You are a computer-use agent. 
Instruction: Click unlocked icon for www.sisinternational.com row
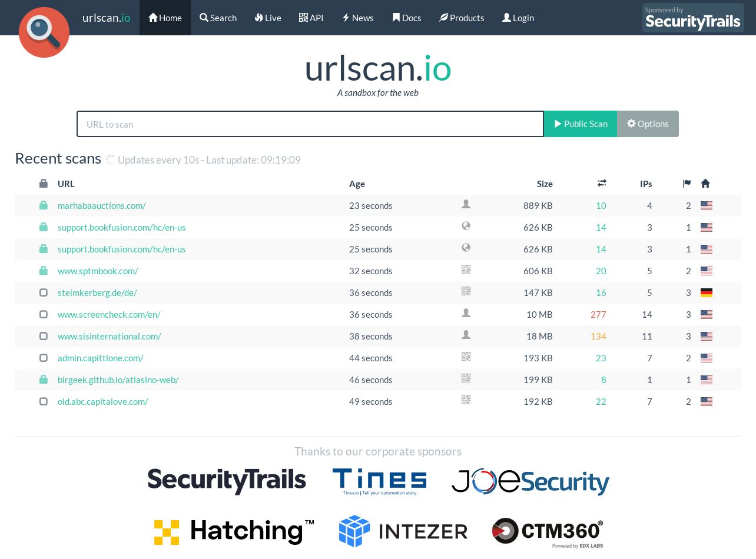pyautogui.click(x=44, y=336)
